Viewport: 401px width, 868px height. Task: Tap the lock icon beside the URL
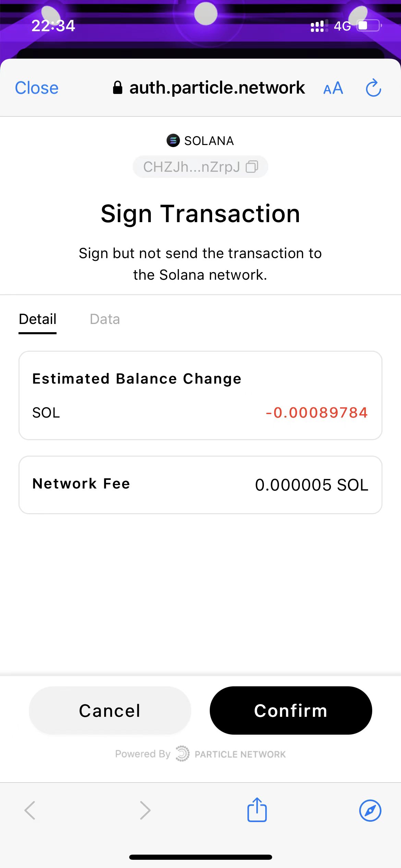point(118,88)
